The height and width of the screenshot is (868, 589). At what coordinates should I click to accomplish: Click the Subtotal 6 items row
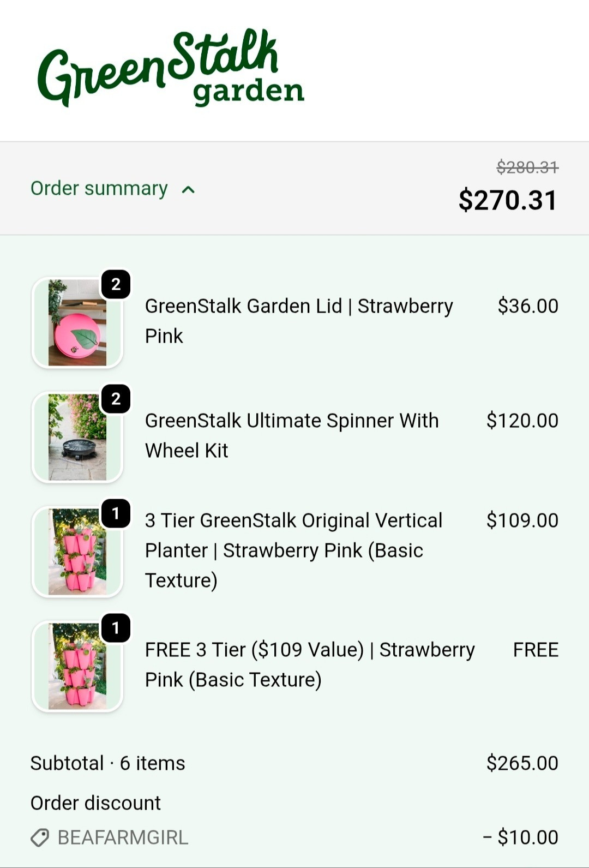[107, 763]
